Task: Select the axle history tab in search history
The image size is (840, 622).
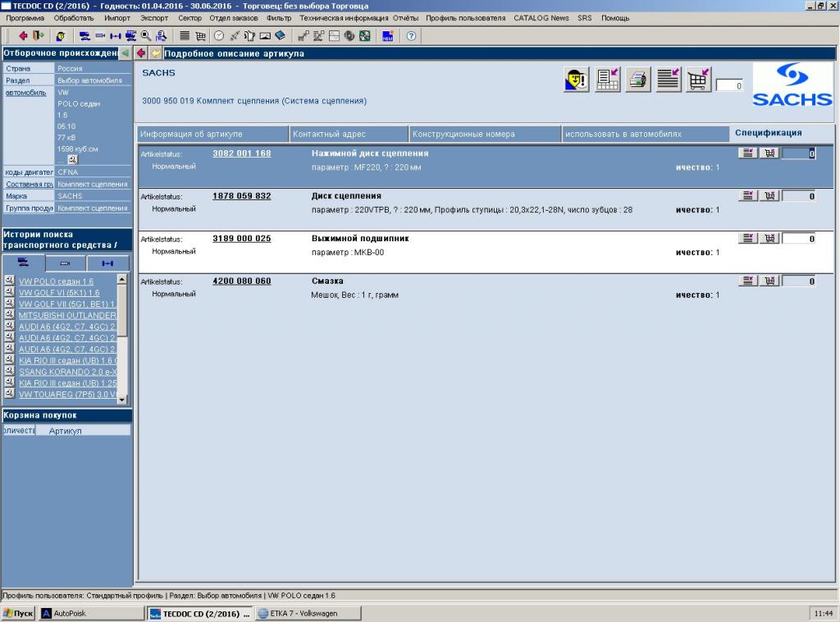Action: tap(107, 263)
